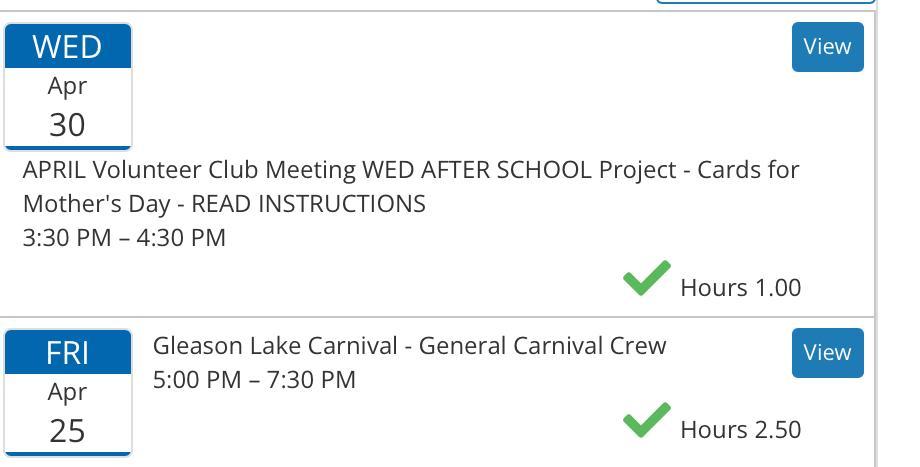Open Gleason Lake Carnival General Carnival Crew
Image resolution: width=920 pixels, height=467 pixels.
point(409,346)
